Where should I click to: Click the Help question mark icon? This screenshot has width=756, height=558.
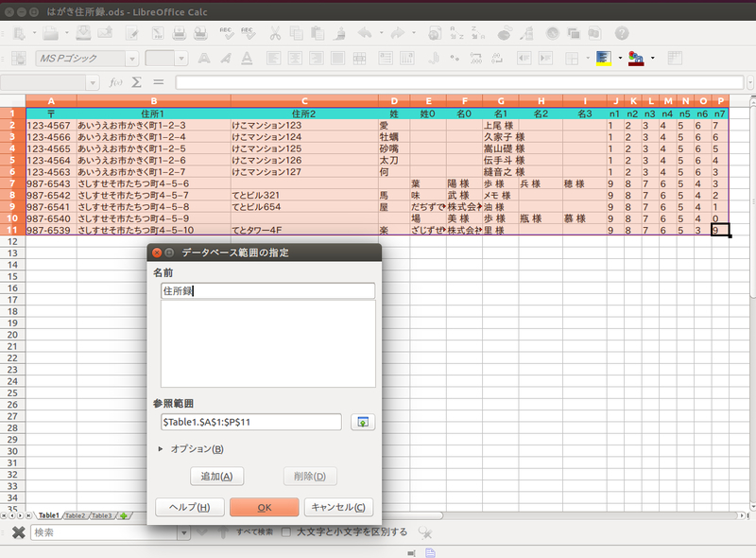pos(622,33)
